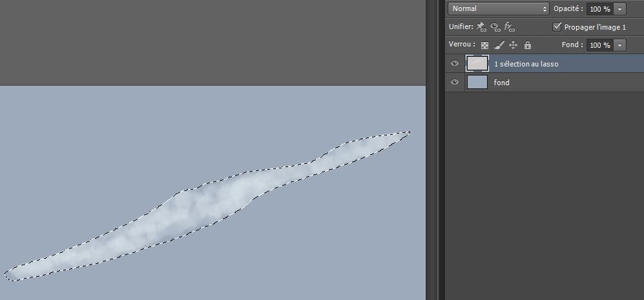Select the 'fond' layer name
The image size is (644, 300).
502,83
